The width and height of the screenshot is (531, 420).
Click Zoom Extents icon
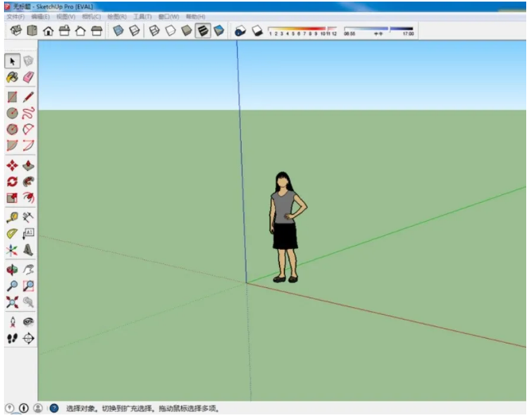(12, 302)
